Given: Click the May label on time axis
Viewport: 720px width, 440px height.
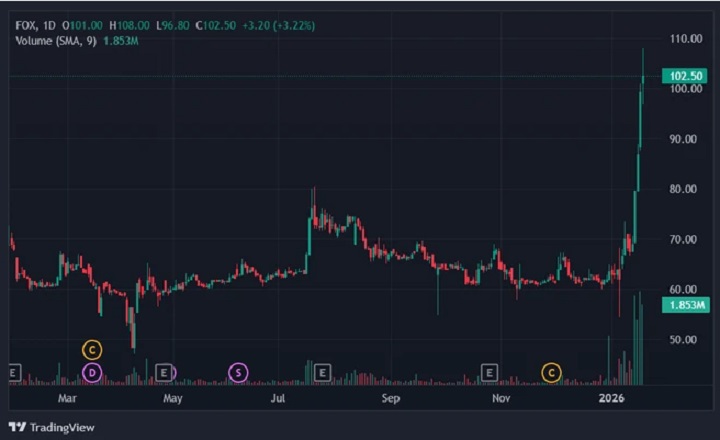Looking at the screenshot, I should tap(173, 398).
